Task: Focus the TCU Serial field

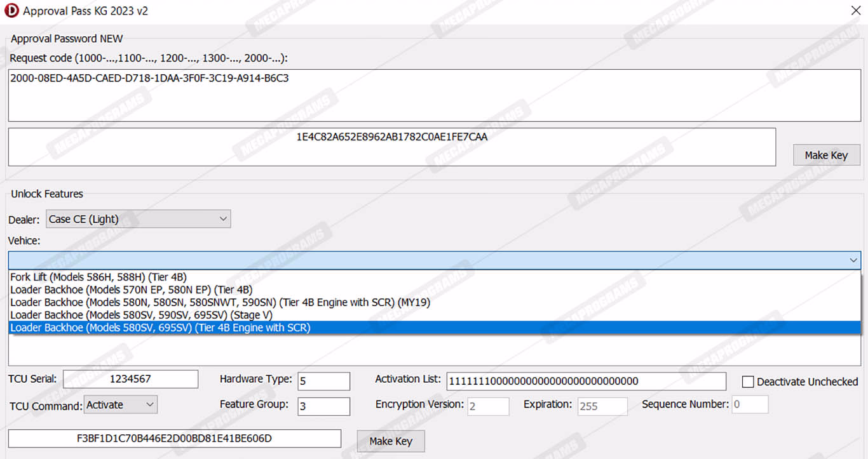Action: (x=130, y=379)
